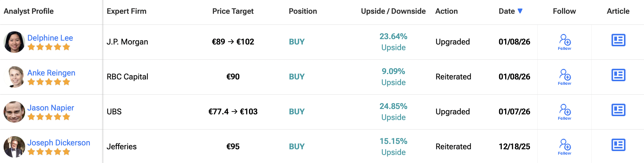The image size is (644, 163).
Task: Follow analyst Delphine Lee
Action: point(565,42)
